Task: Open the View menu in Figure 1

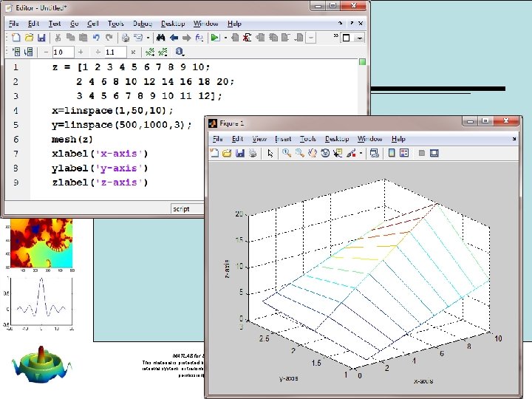Action: coord(259,139)
